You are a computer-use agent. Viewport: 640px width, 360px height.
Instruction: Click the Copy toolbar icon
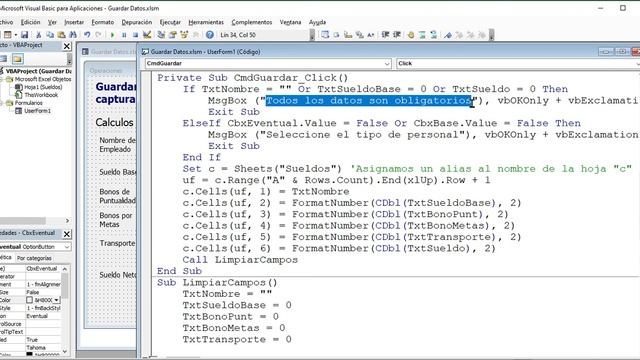[x=50, y=35]
